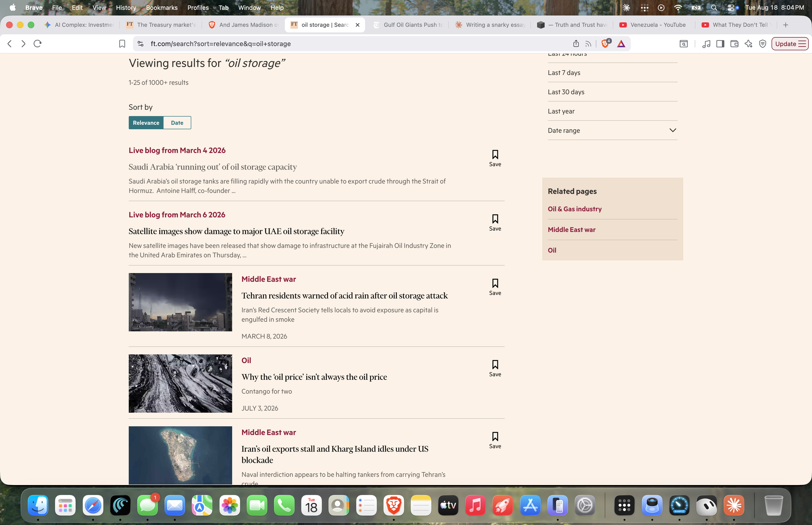812x525 pixels.
Task: Open site settings icon beside the URL
Action: (x=140, y=44)
